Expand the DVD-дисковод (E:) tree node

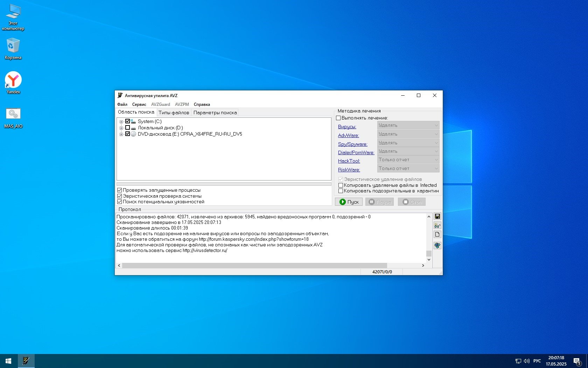(121, 134)
